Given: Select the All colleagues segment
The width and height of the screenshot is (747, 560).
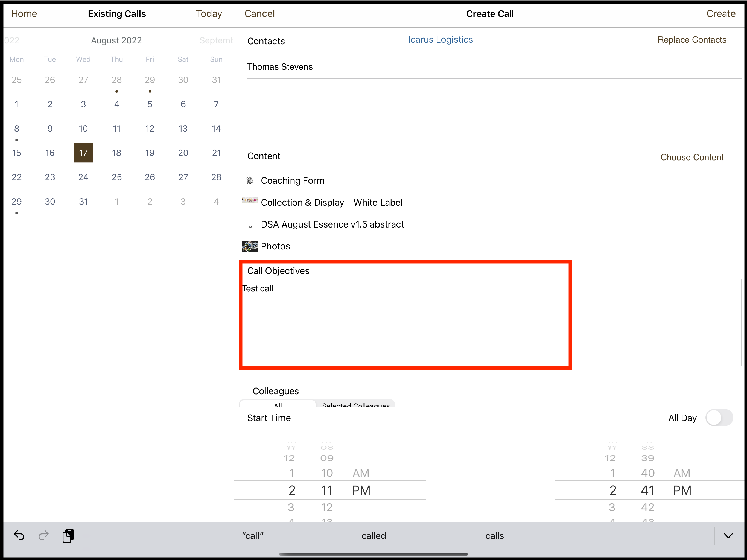Looking at the screenshot, I should [x=277, y=405].
